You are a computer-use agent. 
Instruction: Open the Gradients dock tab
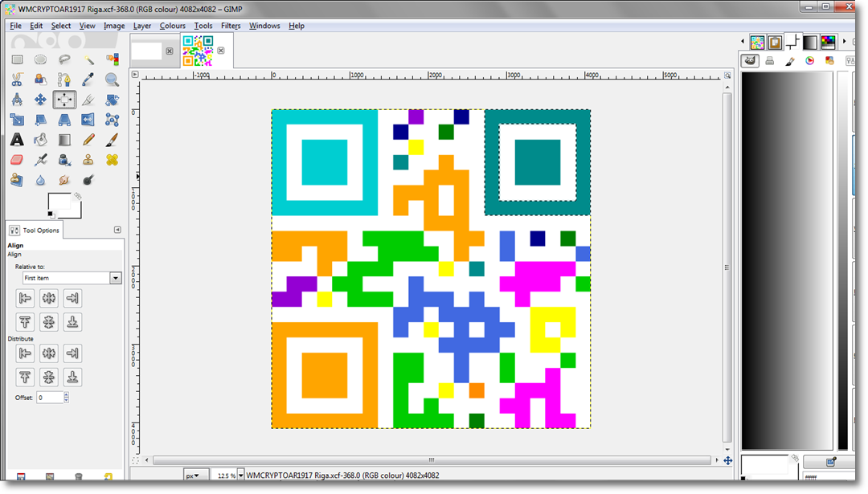click(x=810, y=42)
